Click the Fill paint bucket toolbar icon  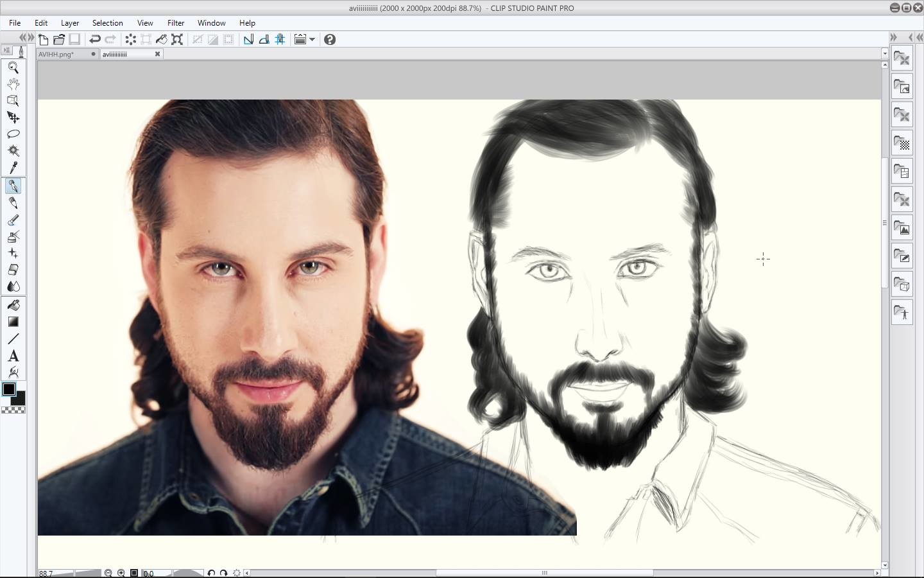(x=162, y=39)
